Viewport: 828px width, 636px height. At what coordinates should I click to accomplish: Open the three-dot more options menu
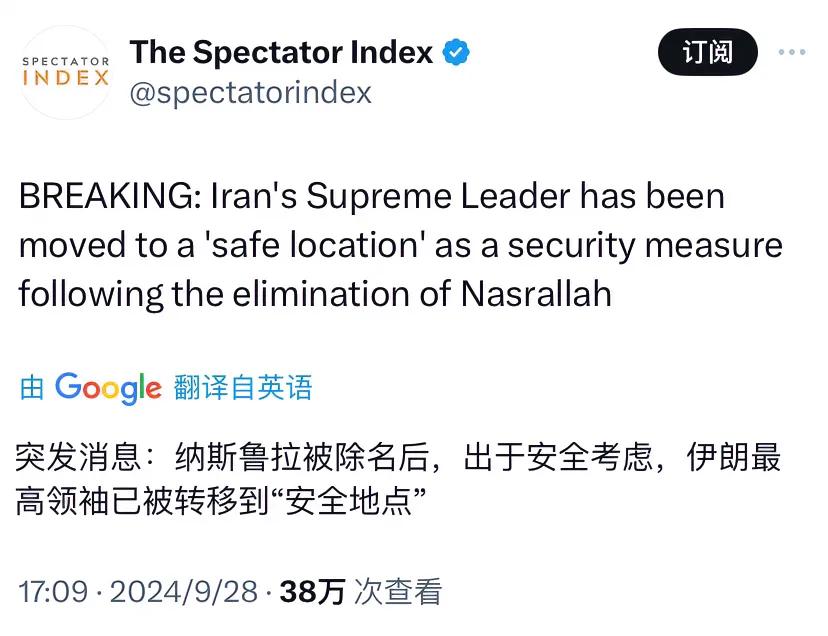tap(791, 52)
